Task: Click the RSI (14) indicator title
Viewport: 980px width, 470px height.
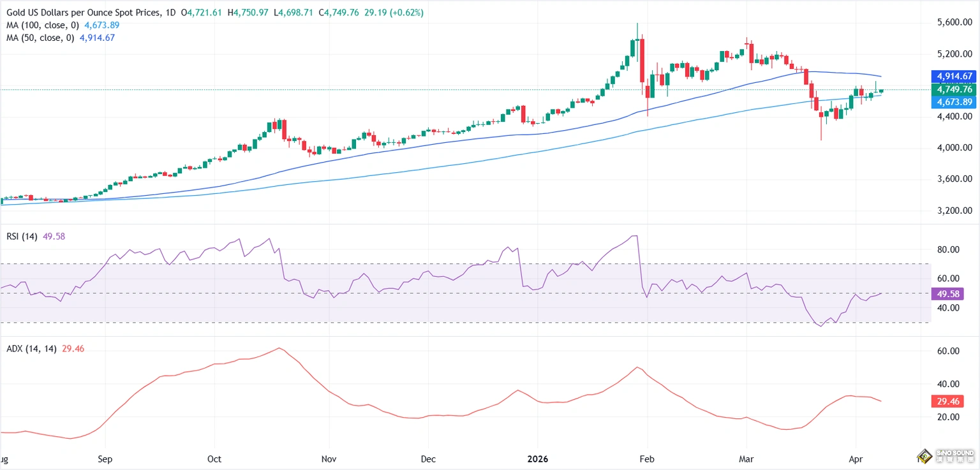Action: 21,237
